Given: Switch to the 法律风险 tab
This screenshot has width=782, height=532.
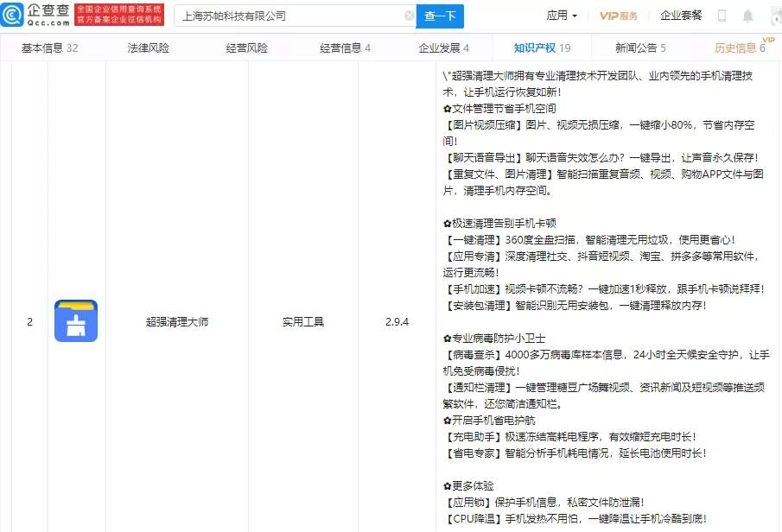Looking at the screenshot, I should pos(148,47).
